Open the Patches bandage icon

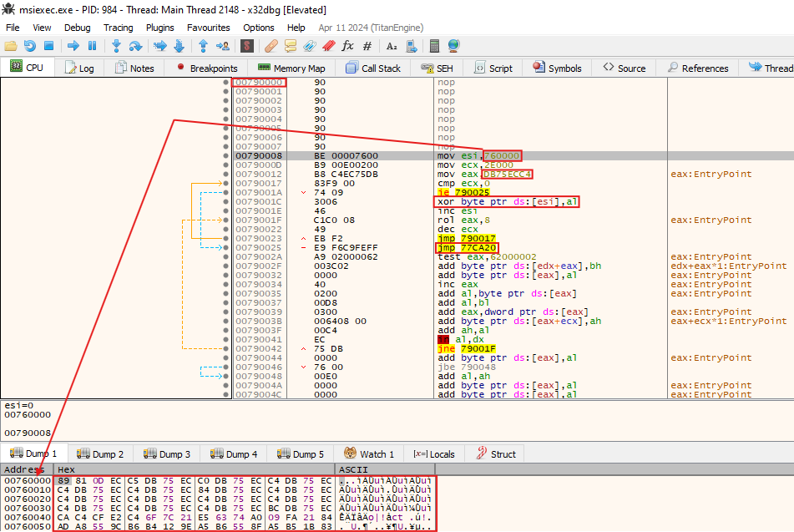point(271,46)
